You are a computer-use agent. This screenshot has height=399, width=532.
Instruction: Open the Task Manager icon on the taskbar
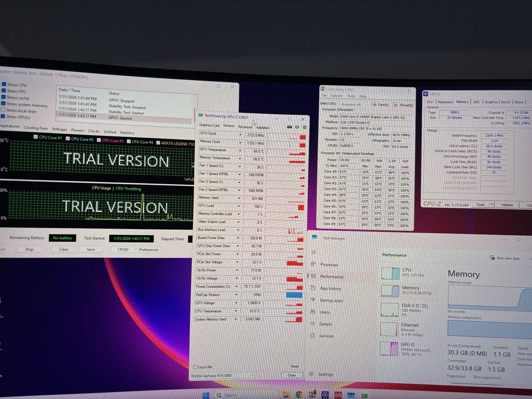tap(351, 395)
